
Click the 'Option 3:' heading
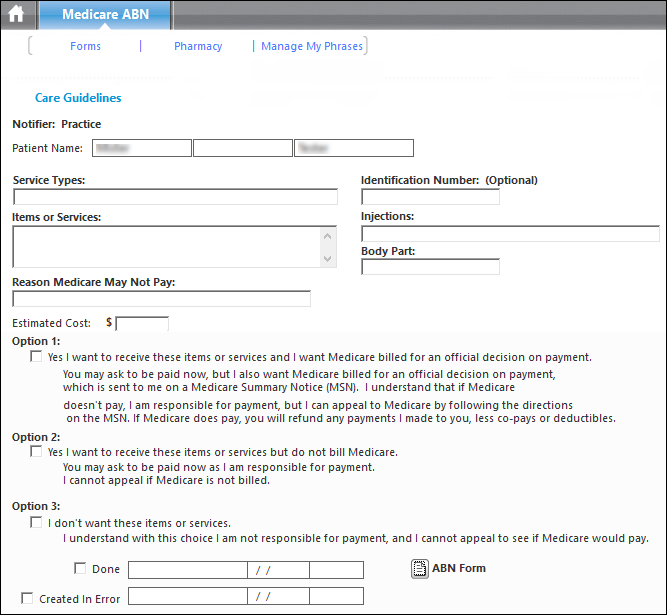tap(36, 506)
